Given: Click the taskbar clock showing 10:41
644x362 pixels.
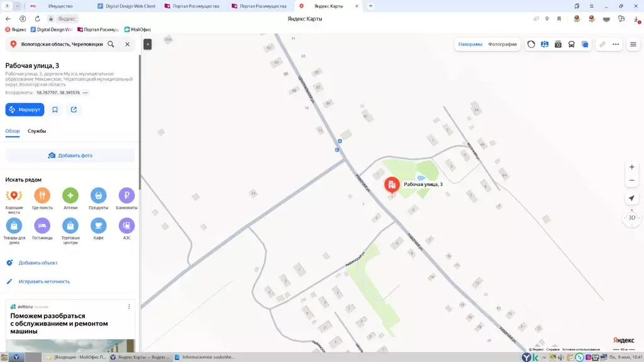Looking at the screenshot, I should tap(626, 358).
